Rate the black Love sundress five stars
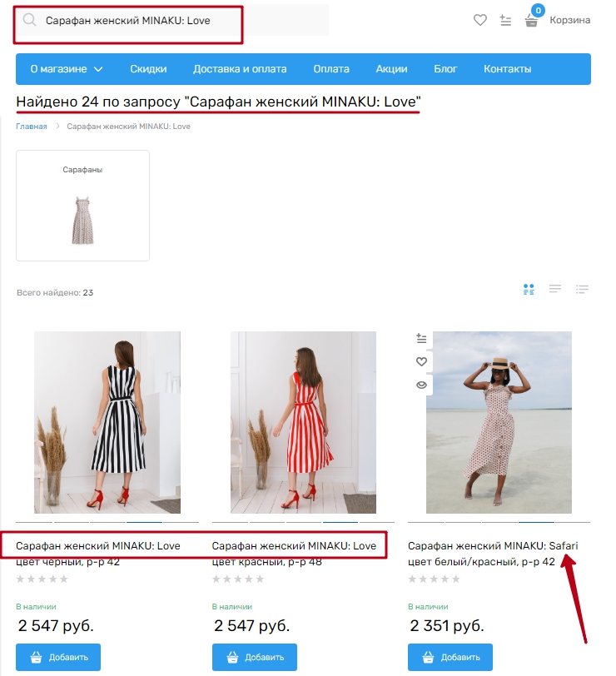 64,579
